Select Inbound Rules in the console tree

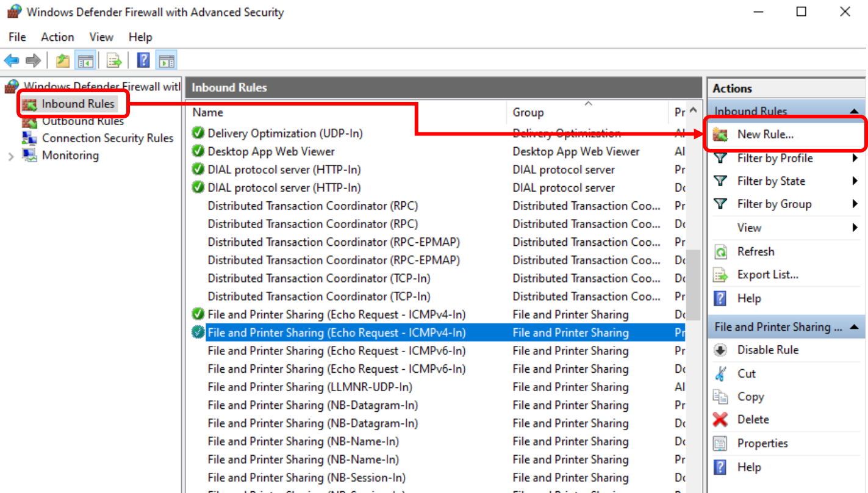[x=78, y=104]
